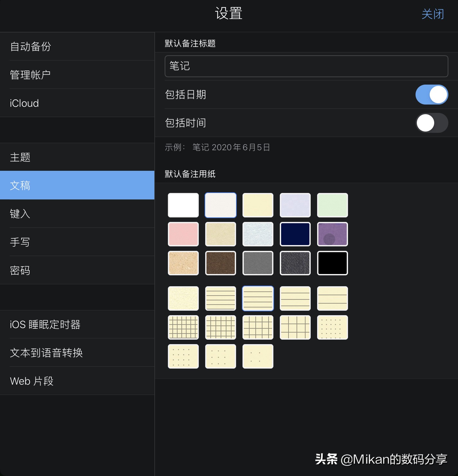Select the light green paper swatch

(333, 205)
